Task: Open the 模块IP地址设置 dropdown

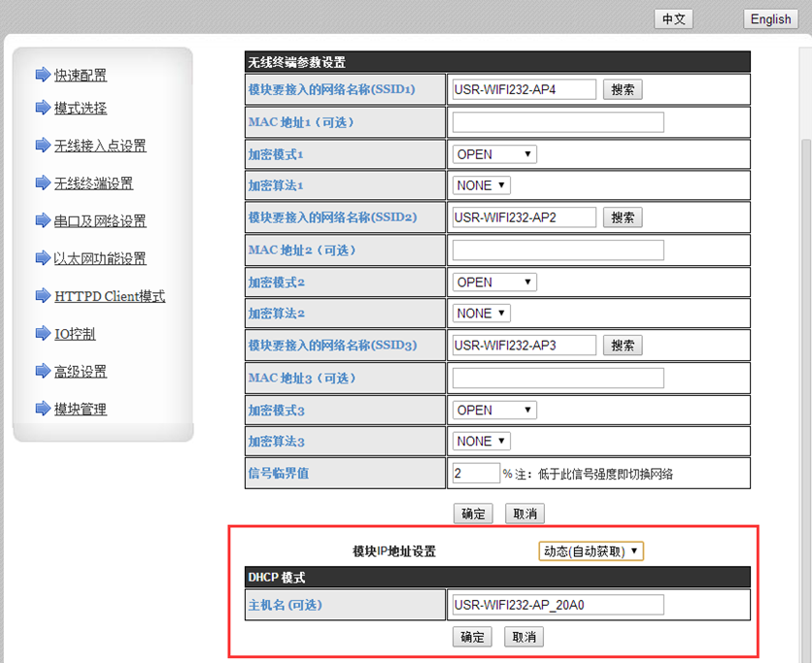Action: click(x=592, y=551)
